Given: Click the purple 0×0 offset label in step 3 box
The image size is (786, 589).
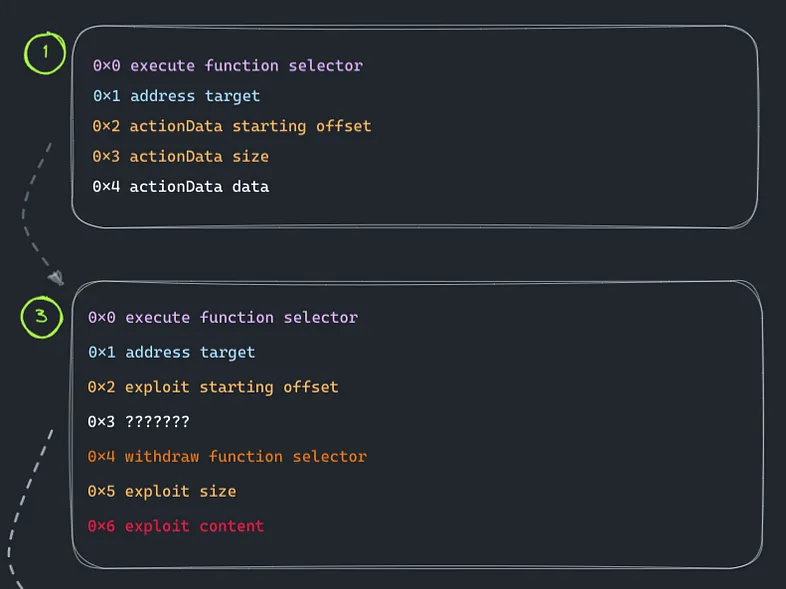Looking at the screenshot, I should click(x=101, y=317).
